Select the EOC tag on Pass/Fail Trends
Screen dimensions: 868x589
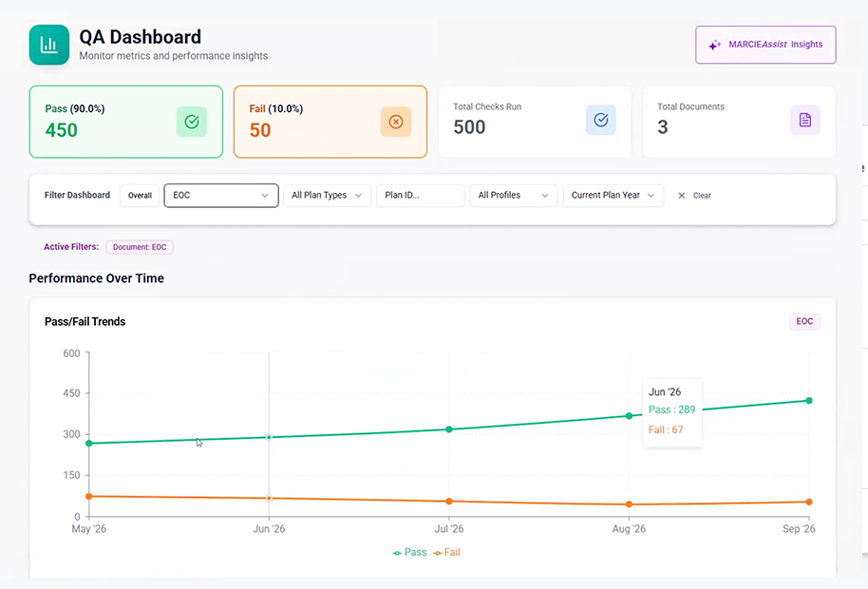click(x=804, y=321)
